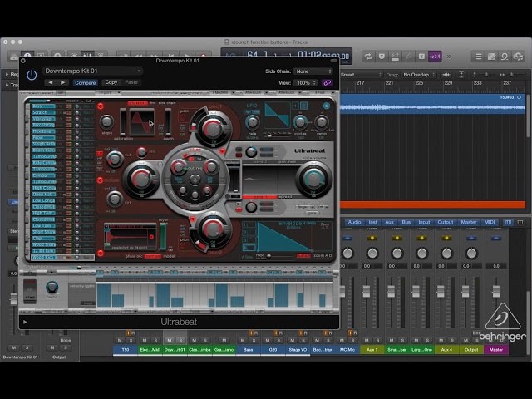Mute the Aux 1 channel strip
Image resolution: width=532 pixels, height=399 pixels.
click(367, 340)
